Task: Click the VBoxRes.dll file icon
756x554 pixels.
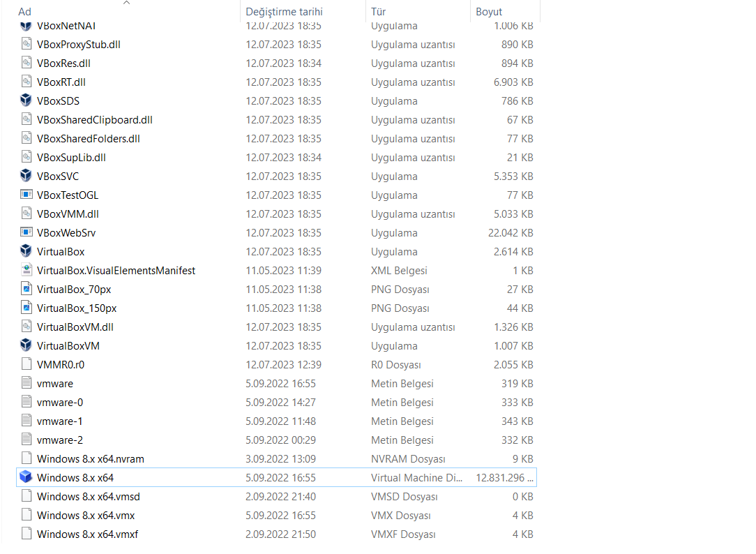Action: click(27, 63)
